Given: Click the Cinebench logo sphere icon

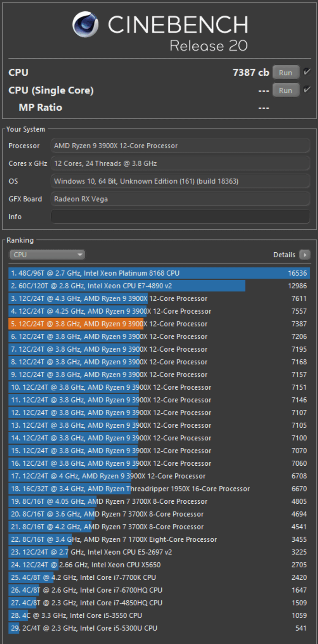Looking at the screenshot, I should (85, 25).
